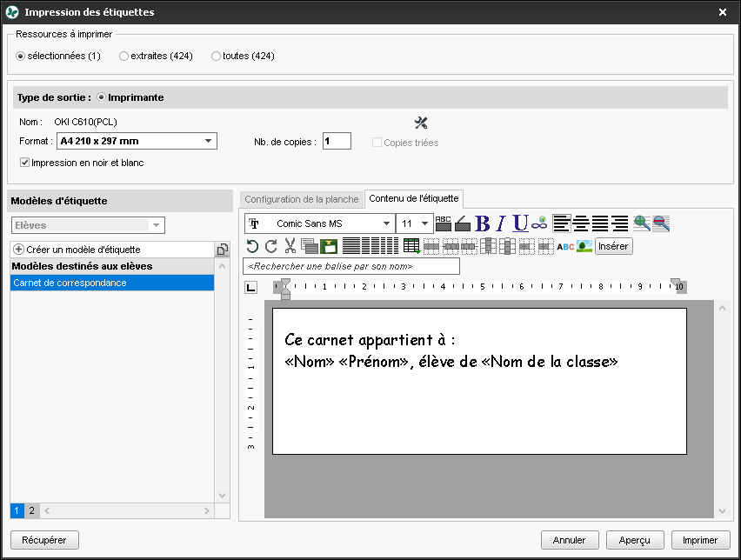
Task: Click the label editor scroll down arrow
Action: pos(722,510)
